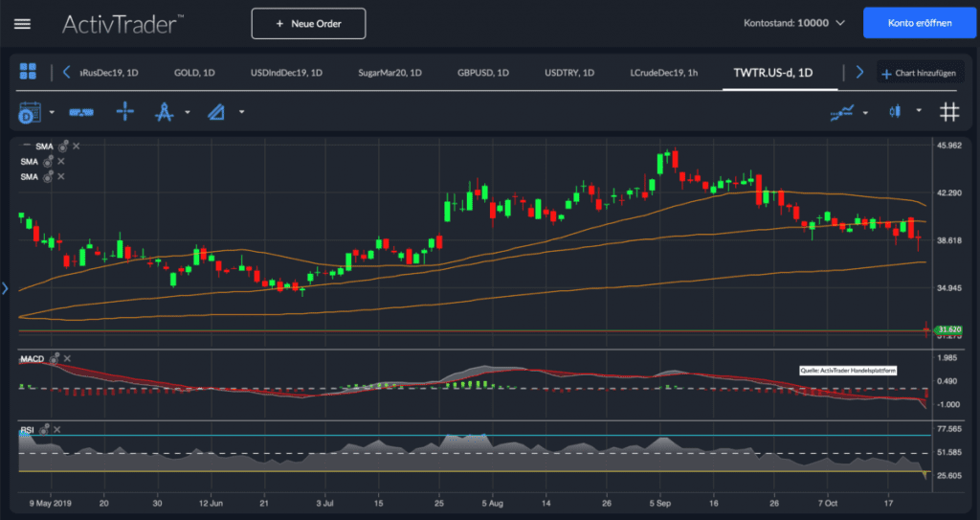This screenshot has height=520, width=980.
Task: Open the chart layout grid icon
Action: click(x=28, y=71)
